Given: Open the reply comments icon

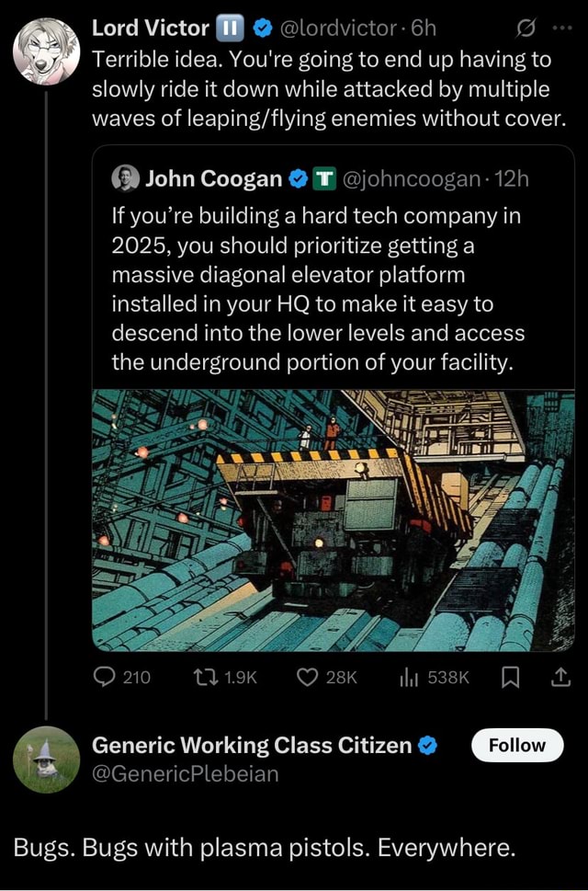Looking at the screenshot, I should coord(105,678).
